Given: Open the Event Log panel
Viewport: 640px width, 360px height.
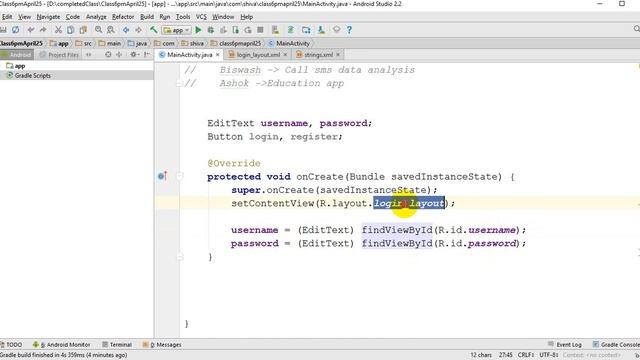Looking at the screenshot, I should point(564,345).
